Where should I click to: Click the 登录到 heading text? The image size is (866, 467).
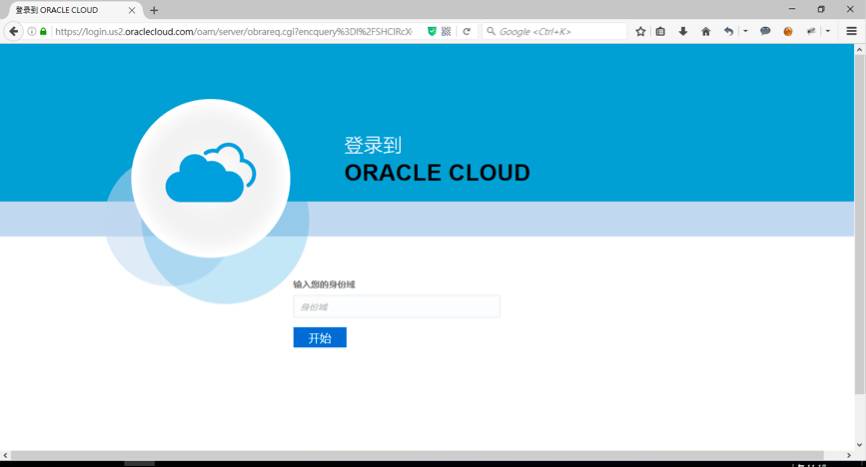(x=373, y=145)
